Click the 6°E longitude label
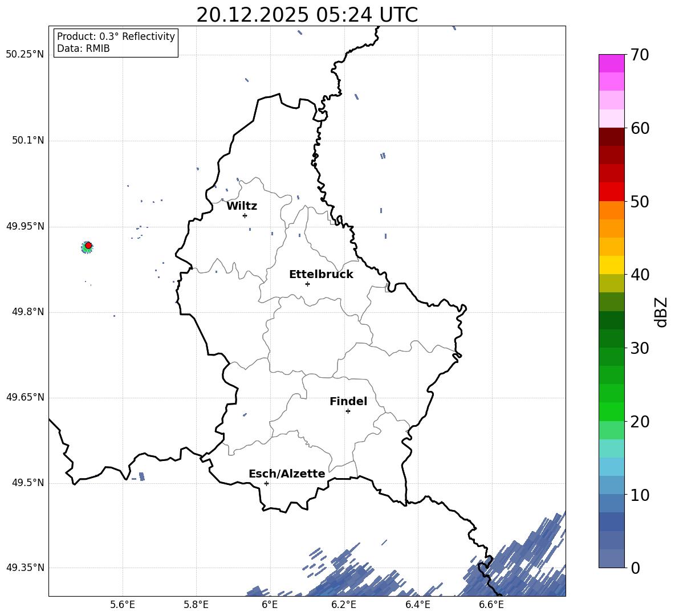Screen dimensions: 675x616 coord(270,605)
